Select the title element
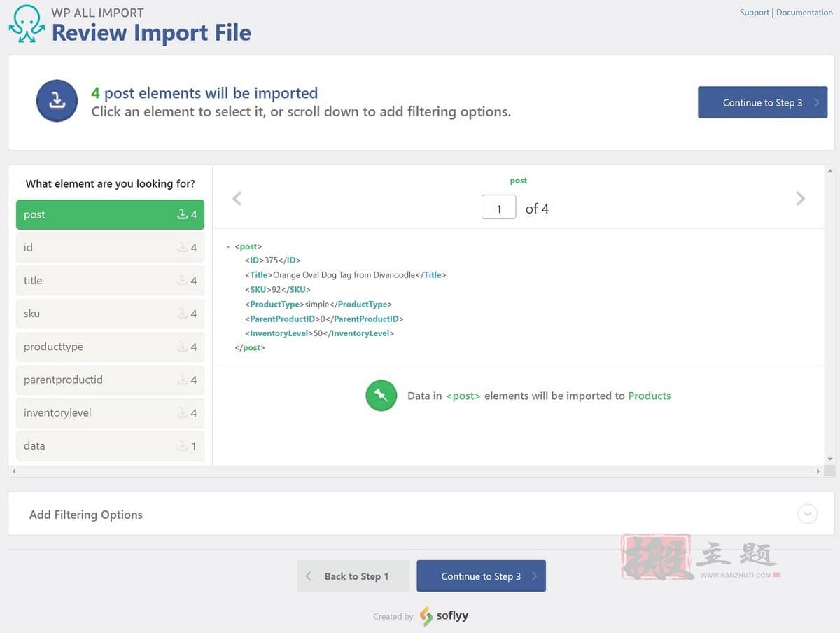Viewport: 840px width, 633px height. (x=110, y=280)
